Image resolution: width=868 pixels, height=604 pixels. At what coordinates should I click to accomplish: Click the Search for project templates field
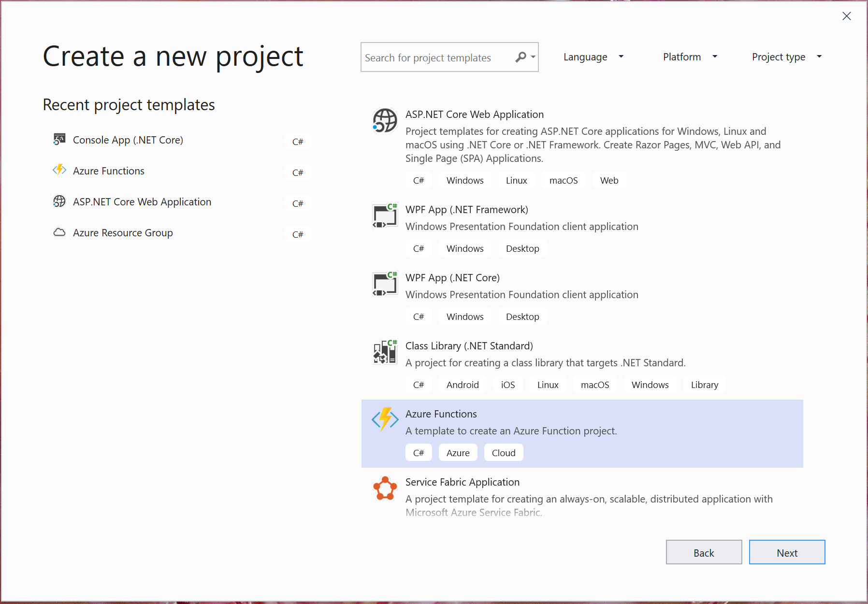click(x=449, y=57)
